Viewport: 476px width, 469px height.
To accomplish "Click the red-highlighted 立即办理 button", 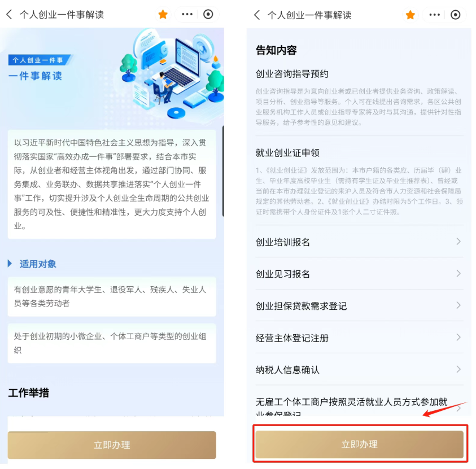I will [360, 444].
